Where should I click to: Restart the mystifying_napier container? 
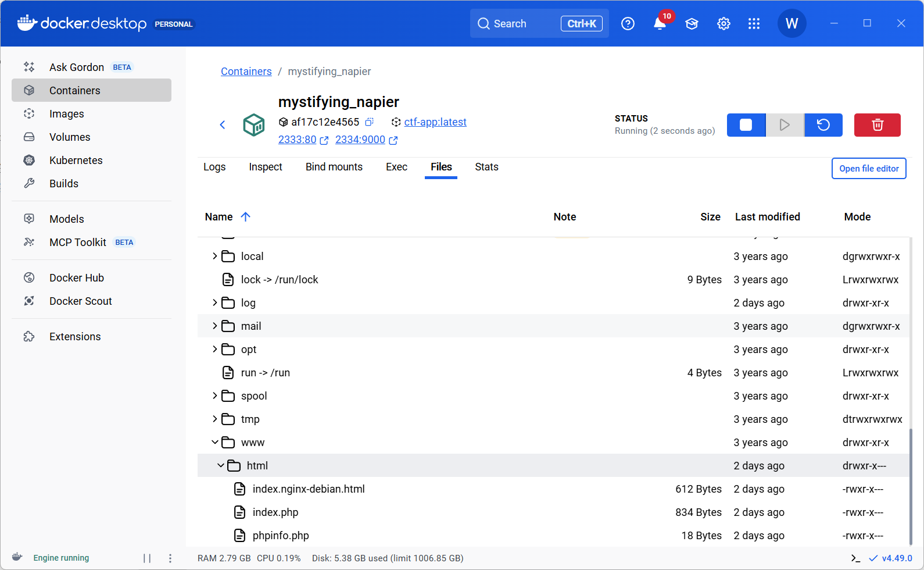coord(823,125)
